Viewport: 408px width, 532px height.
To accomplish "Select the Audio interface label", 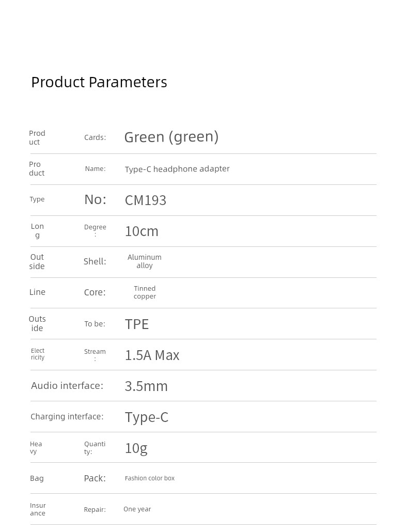I will [x=67, y=386].
